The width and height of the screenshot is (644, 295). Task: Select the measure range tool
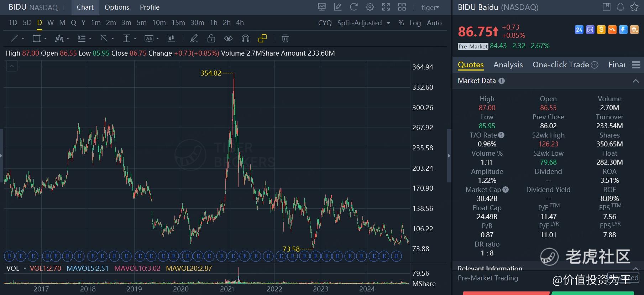pos(126,38)
